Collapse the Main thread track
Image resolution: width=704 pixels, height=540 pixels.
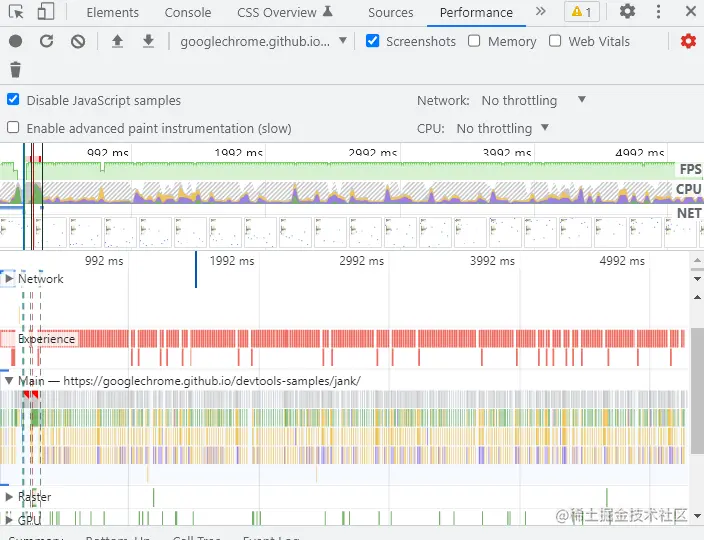coord(9,381)
